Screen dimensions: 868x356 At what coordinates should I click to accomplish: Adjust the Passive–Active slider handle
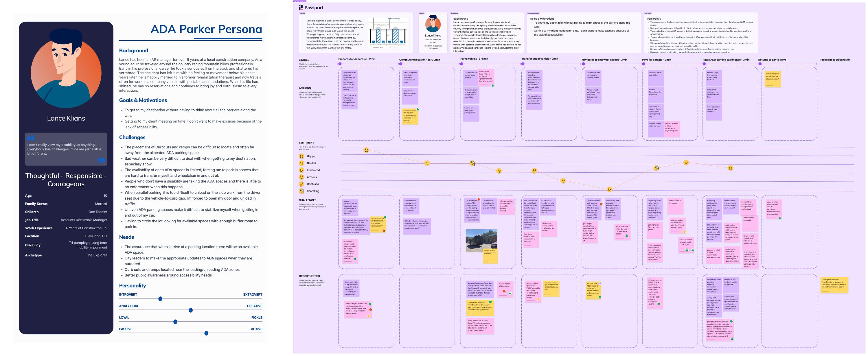206,333
